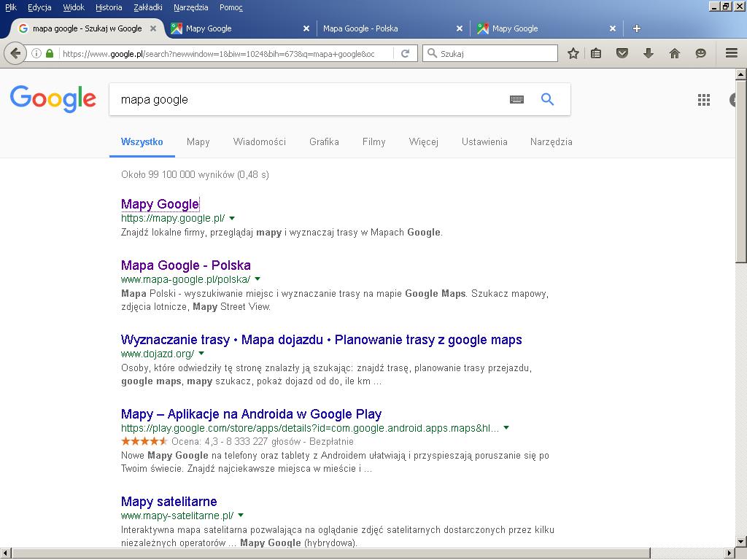Click vertical scrollbar up arrow

click(741, 74)
